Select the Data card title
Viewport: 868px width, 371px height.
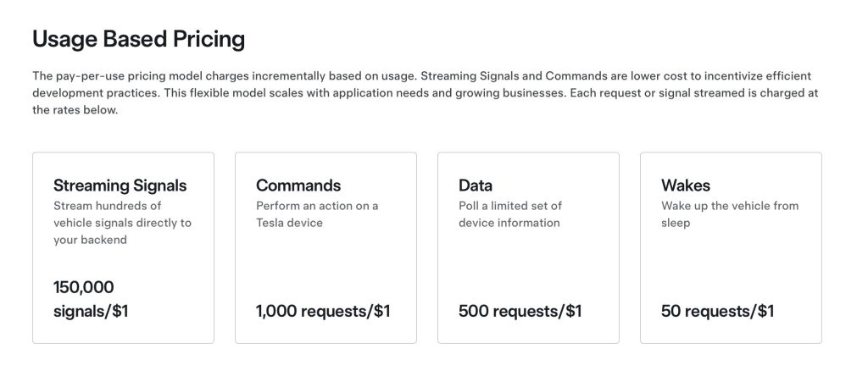tap(476, 185)
